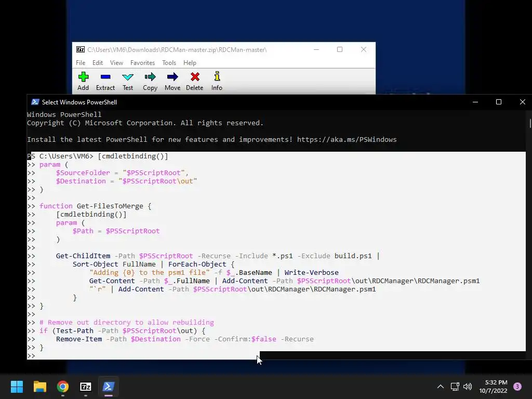Click '# Remove out directory to allow rebuilding' comment
Image resolution: width=532 pixels, height=399 pixels.
pos(127,322)
